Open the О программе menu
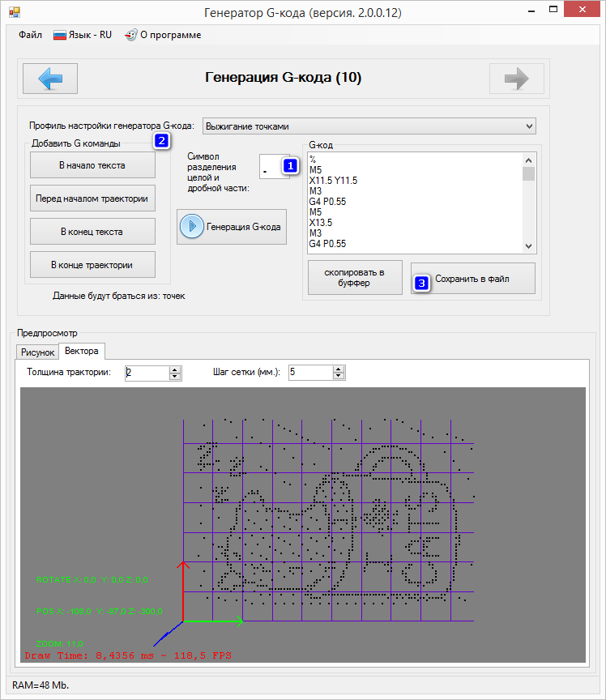606x700 pixels. [164, 35]
